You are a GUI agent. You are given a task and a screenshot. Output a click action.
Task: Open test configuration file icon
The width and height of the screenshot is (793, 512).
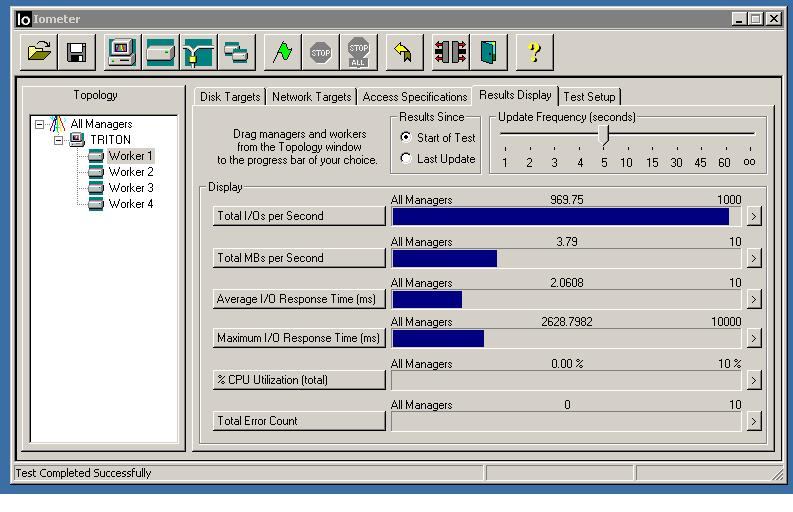tap(39, 52)
